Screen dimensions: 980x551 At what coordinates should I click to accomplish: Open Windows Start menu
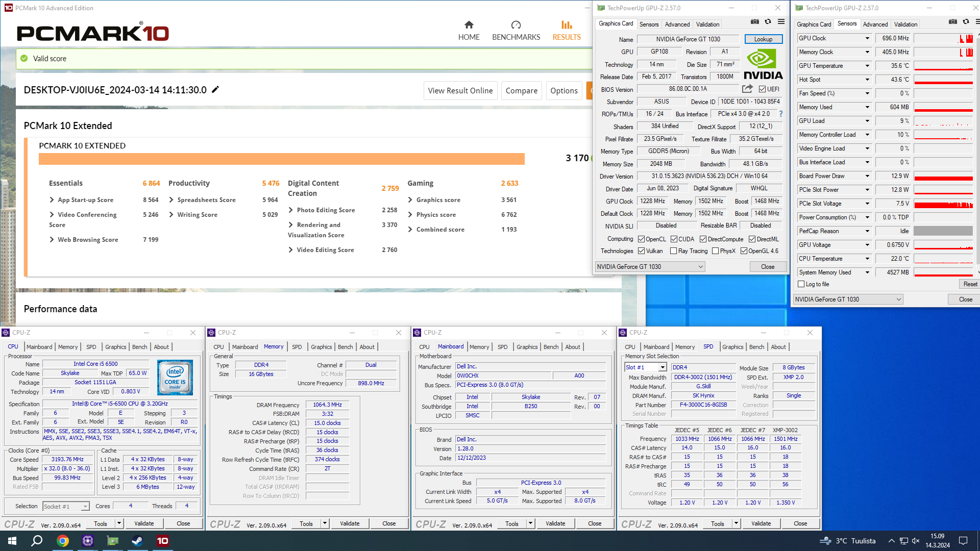(x=12, y=541)
